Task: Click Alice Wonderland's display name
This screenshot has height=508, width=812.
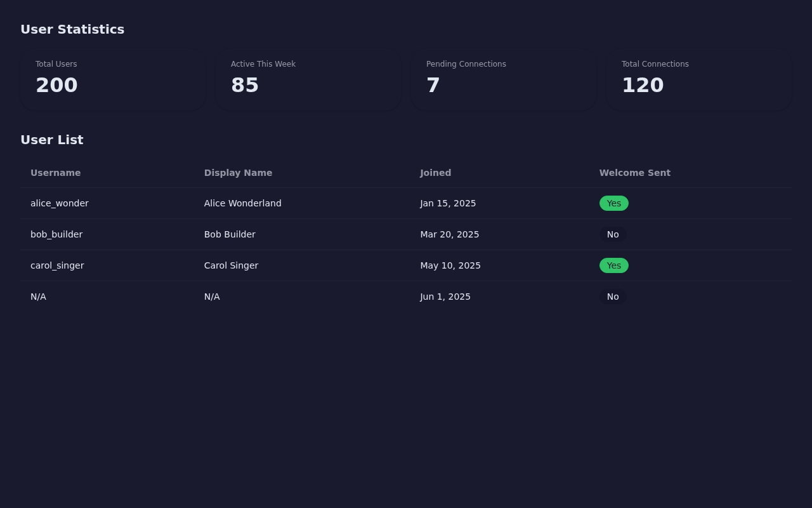Action: (242, 203)
